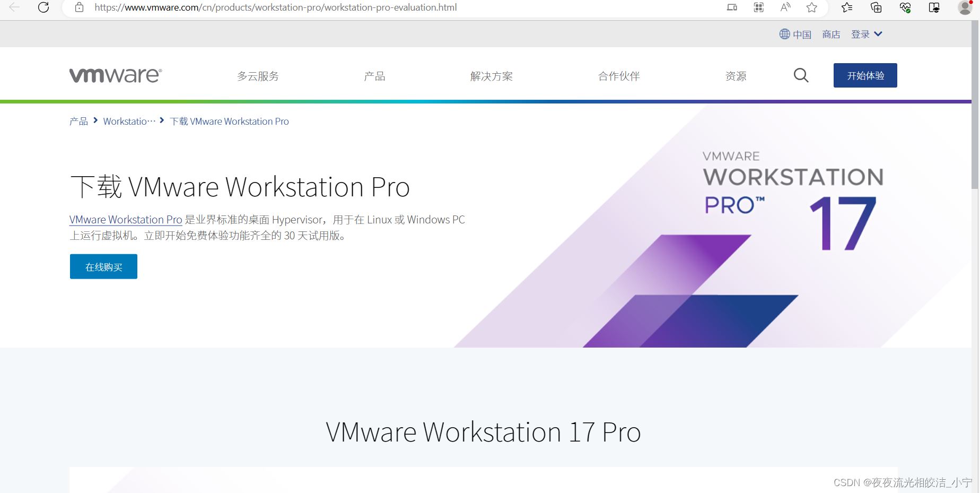Expand the 登录 login dropdown
Image resolution: width=980 pixels, height=493 pixels.
click(867, 34)
